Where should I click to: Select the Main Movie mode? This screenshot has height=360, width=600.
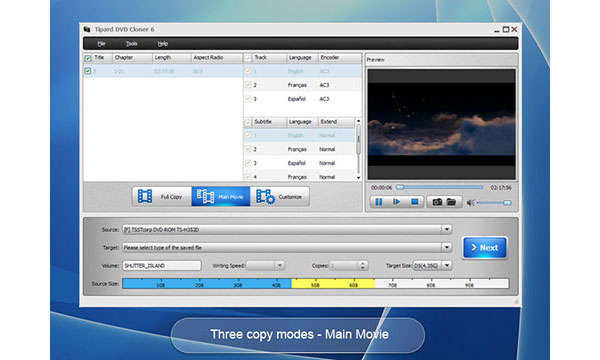[x=221, y=197]
